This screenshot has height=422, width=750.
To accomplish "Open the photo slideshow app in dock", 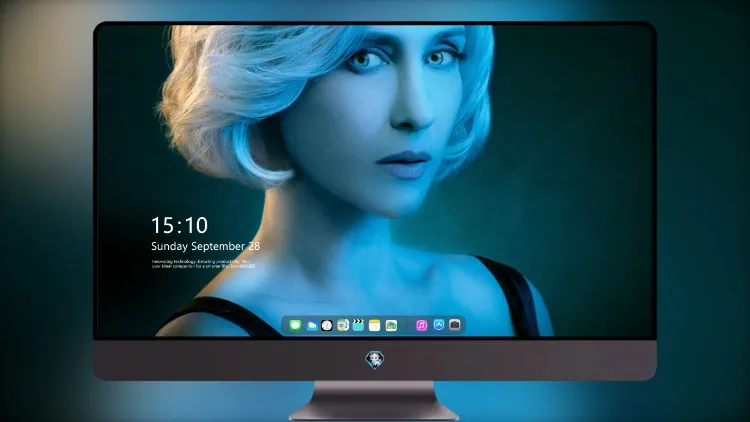I will pyautogui.click(x=391, y=326).
